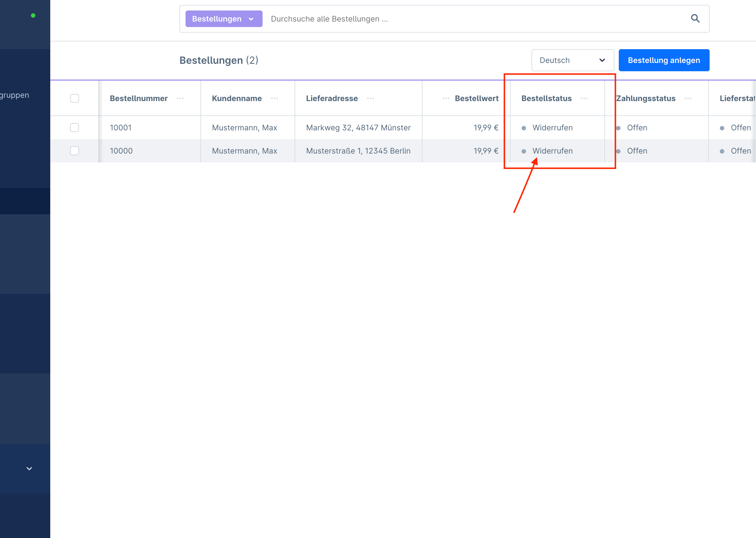Check the box for order 10001
The image size is (756, 538).
click(75, 128)
